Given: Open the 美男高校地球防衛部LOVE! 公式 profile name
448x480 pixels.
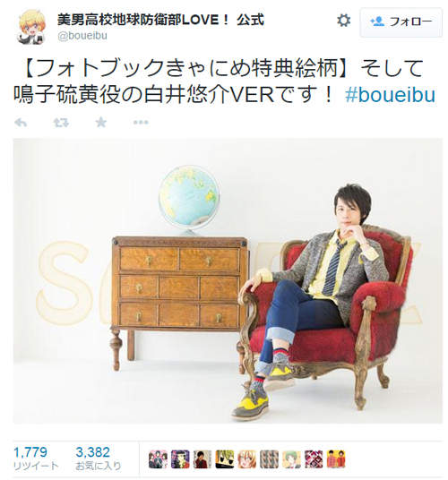Looking at the screenshot, I should coord(160,20).
